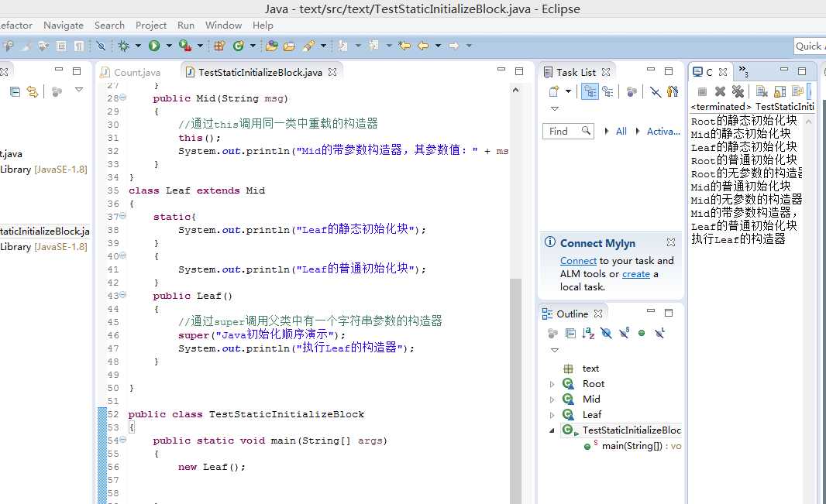Run the program with the green Run button
The height and width of the screenshot is (504, 826).
click(154, 46)
